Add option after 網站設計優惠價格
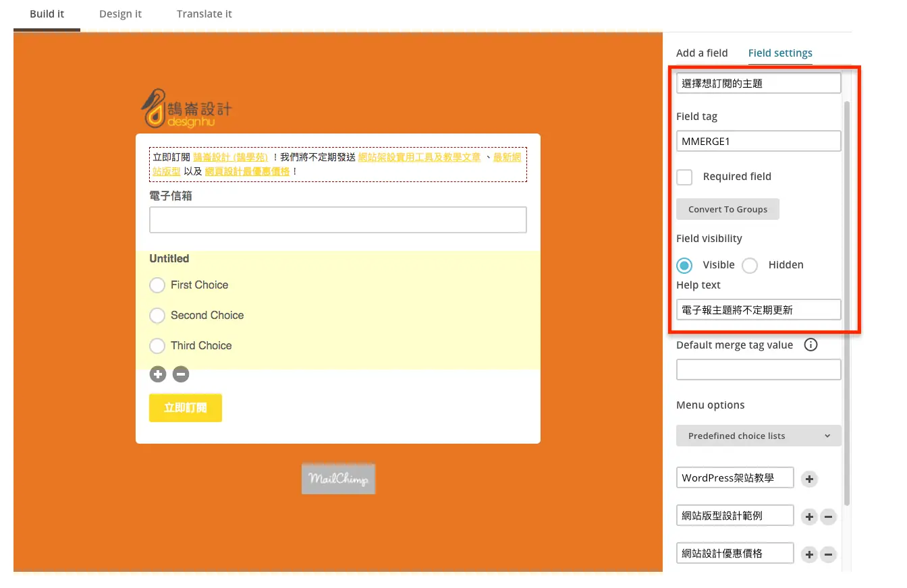Screen dimensions: 907x588 (809, 555)
